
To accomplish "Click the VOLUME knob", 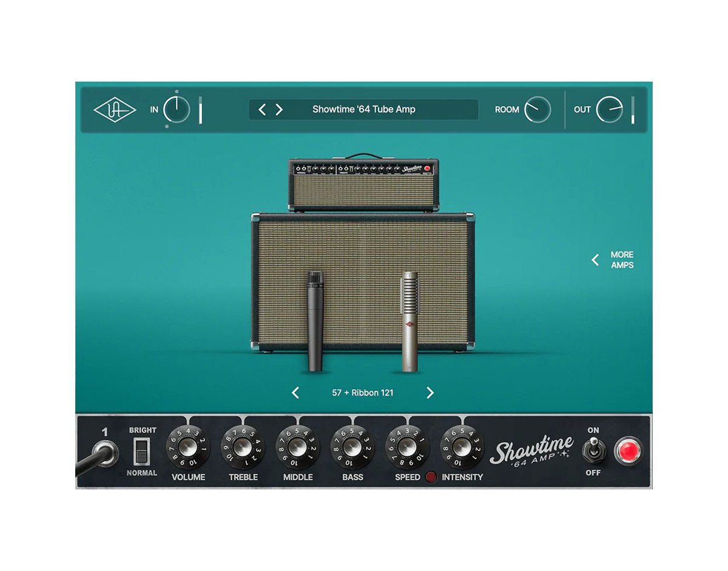I will [x=188, y=448].
